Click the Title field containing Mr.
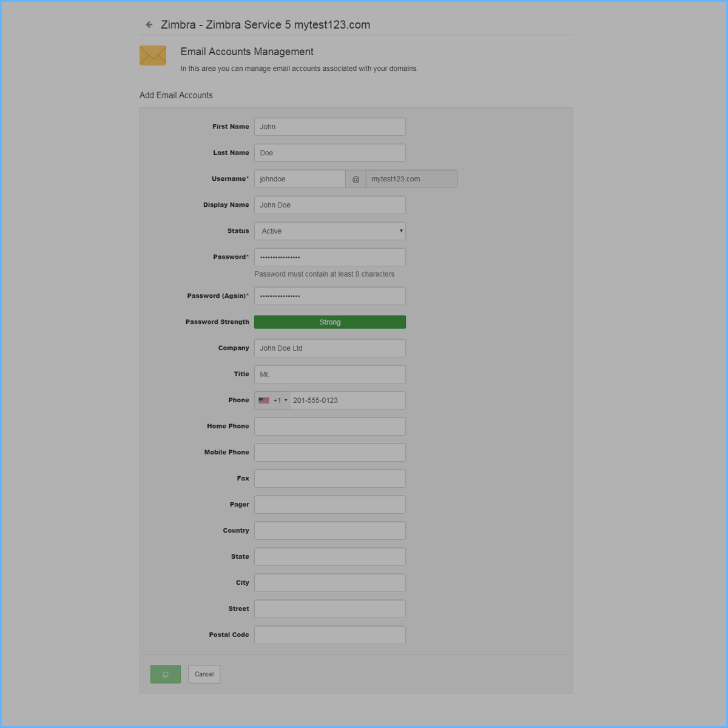728x728 pixels. click(x=330, y=374)
